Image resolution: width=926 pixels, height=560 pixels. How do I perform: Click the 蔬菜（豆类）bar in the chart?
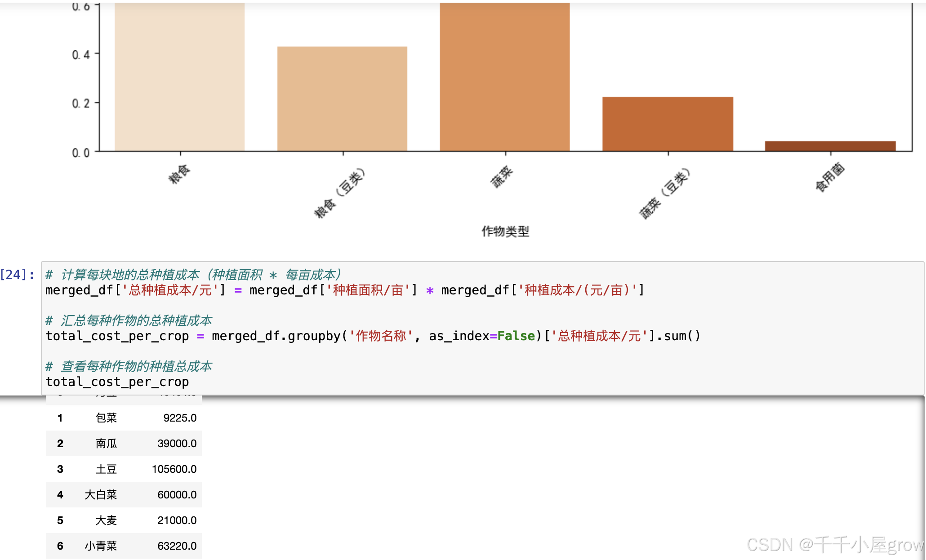(x=668, y=124)
